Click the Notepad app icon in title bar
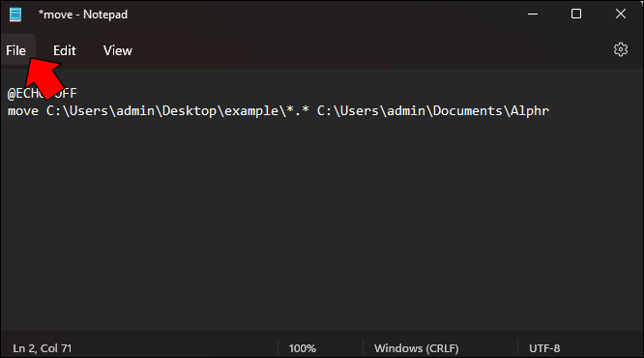644x358 pixels. click(x=15, y=15)
